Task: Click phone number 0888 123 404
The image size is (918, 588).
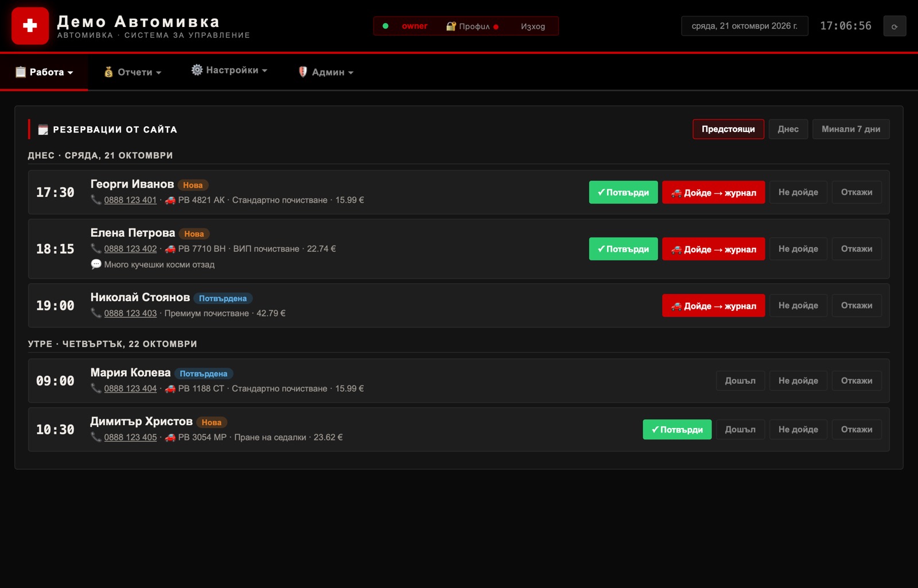Action: point(130,388)
